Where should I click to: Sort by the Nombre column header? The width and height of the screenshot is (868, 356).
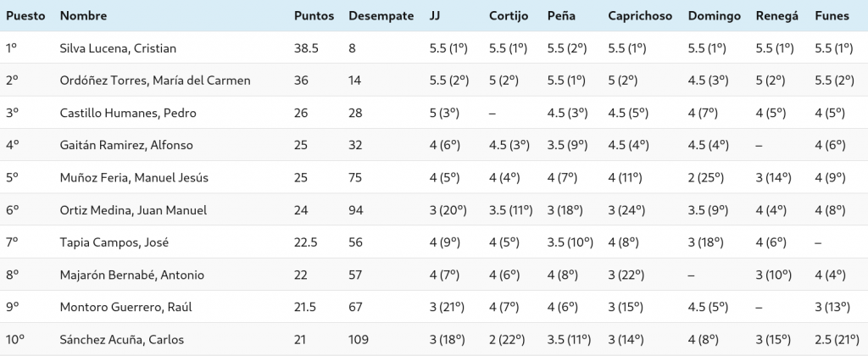(83, 15)
